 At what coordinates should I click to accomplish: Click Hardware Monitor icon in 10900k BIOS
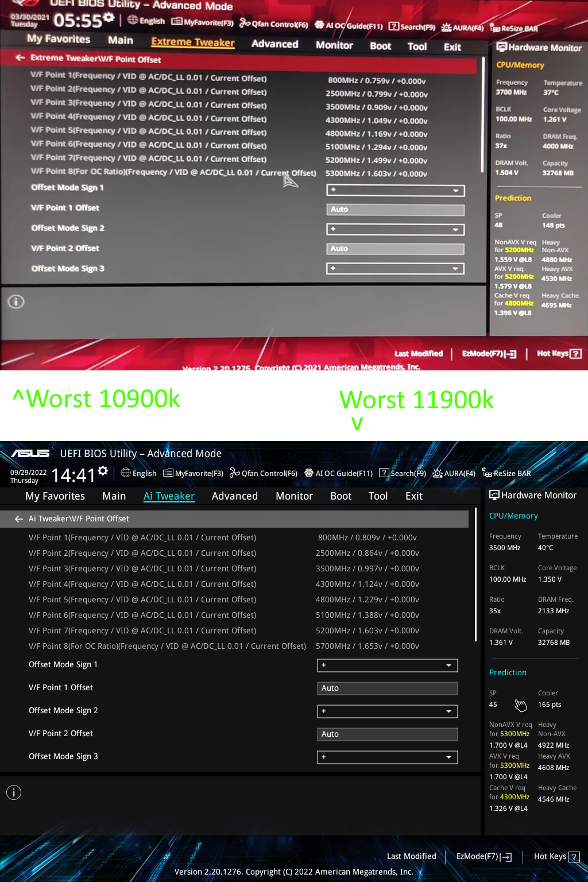pos(501,47)
